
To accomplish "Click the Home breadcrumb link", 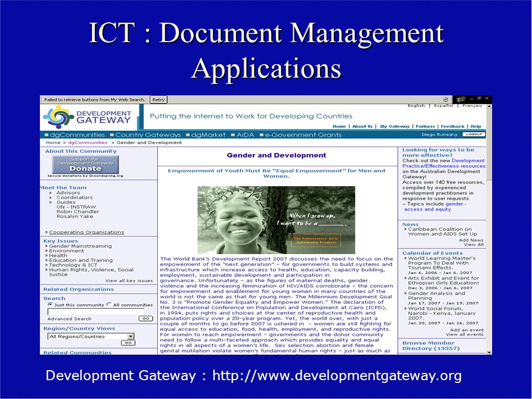I will 53,142.
